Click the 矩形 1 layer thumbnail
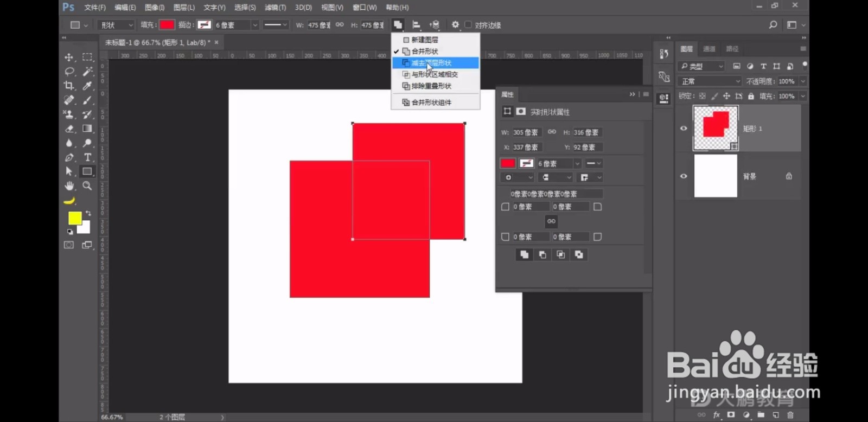Image resolution: width=868 pixels, height=422 pixels. point(716,129)
